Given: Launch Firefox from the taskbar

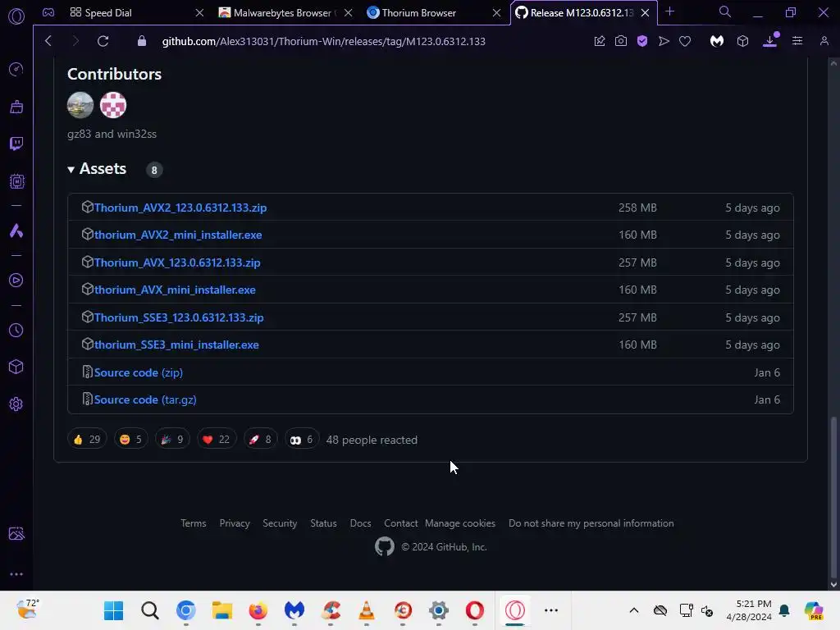Looking at the screenshot, I should (258, 610).
